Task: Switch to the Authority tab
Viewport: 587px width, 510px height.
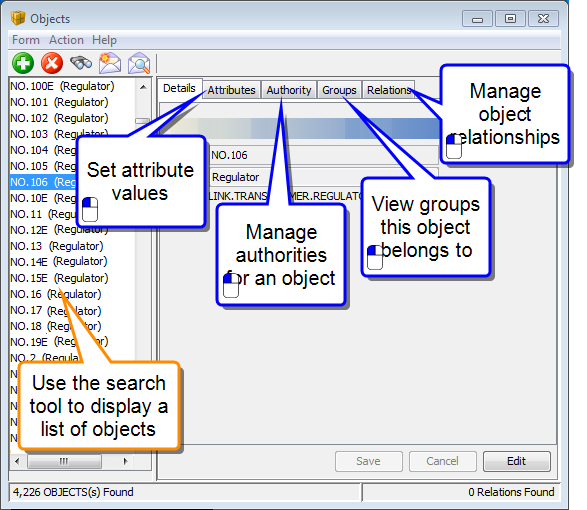Action: coord(289,90)
